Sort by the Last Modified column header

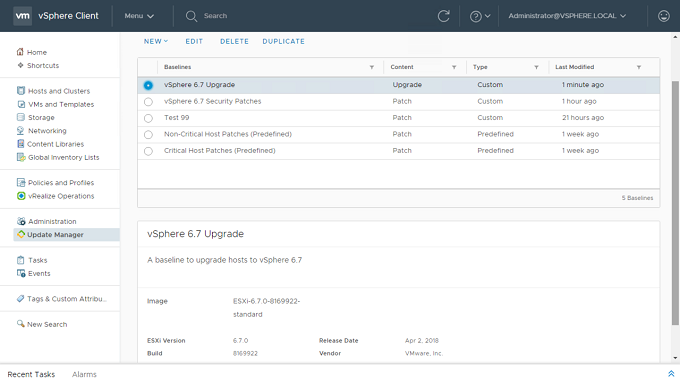pos(575,67)
